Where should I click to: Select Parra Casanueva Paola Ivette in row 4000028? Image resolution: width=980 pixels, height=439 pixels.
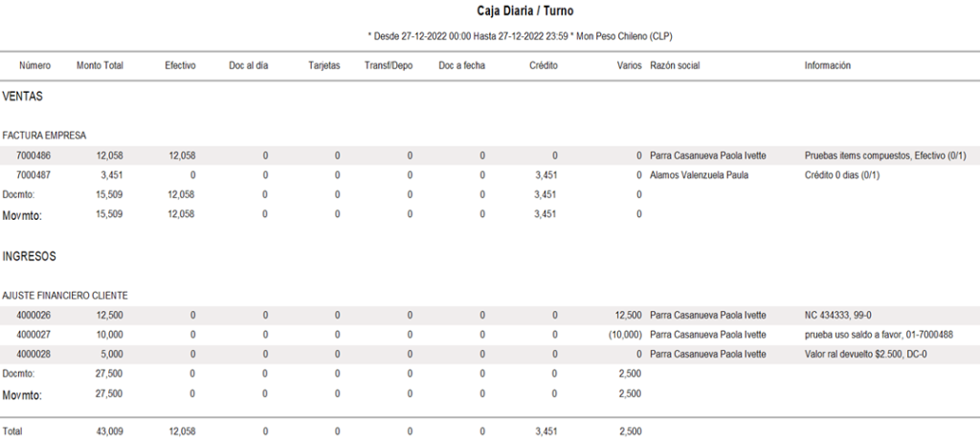pos(708,354)
